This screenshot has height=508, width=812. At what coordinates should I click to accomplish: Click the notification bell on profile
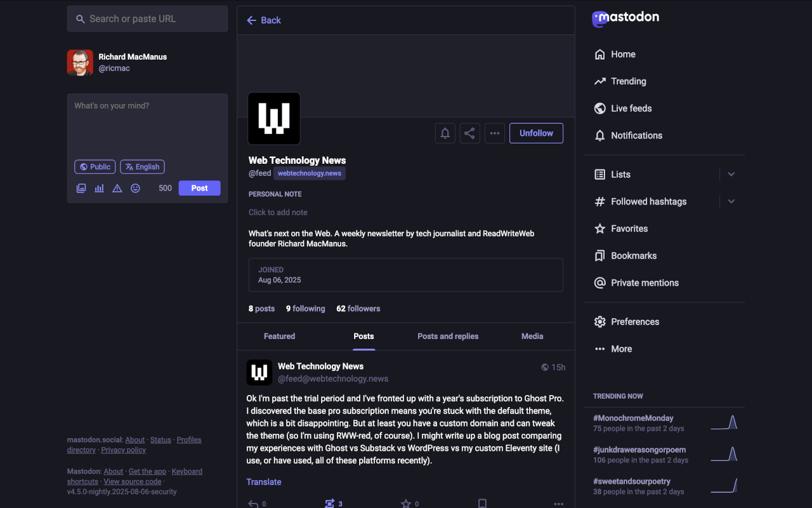click(x=445, y=133)
